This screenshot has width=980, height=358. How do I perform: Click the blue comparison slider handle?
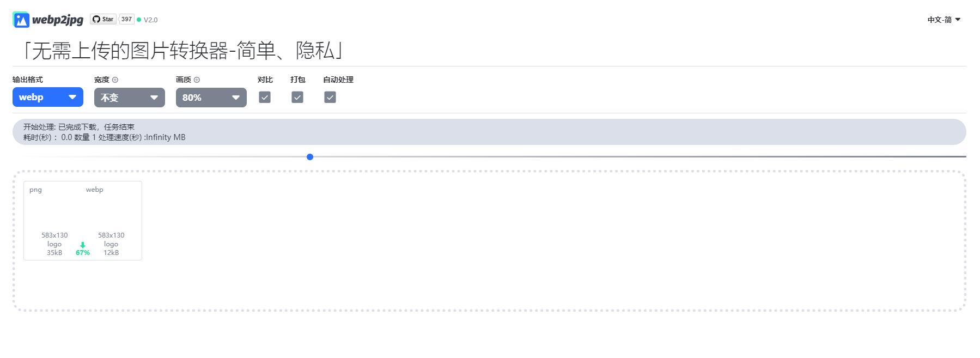coord(310,157)
